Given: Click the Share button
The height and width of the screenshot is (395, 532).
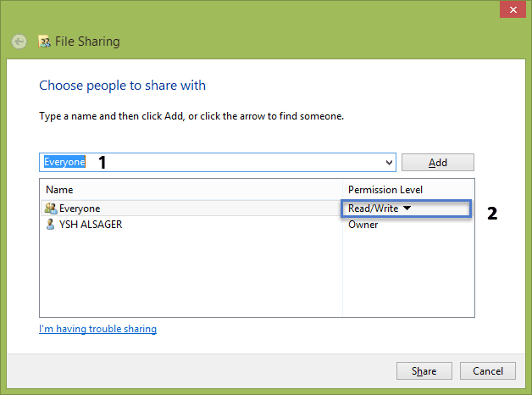Looking at the screenshot, I should (x=424, y=371).
